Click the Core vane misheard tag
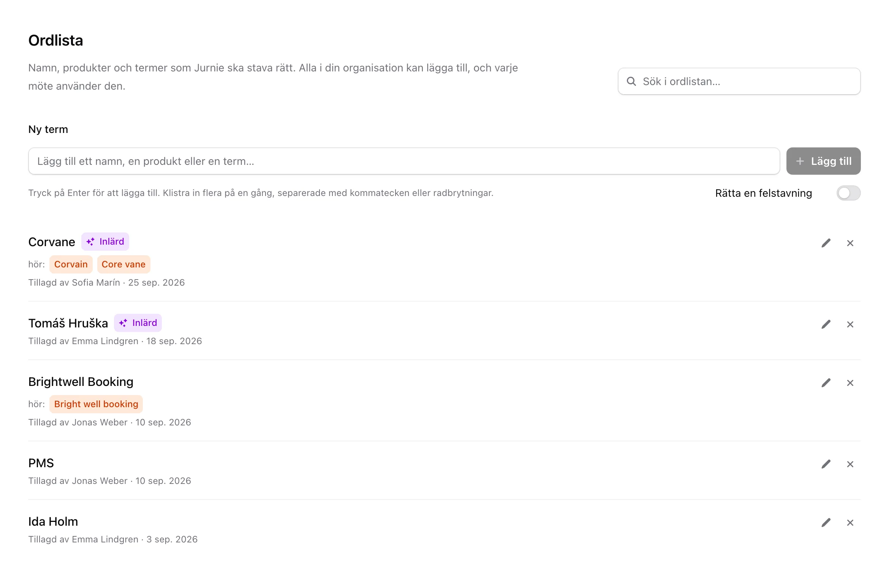 [x=123, y=264]
